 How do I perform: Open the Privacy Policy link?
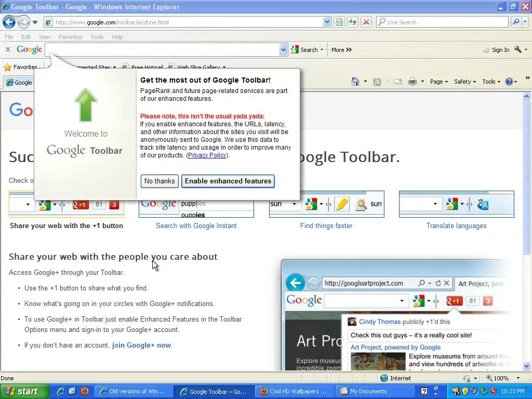click(x=207, y=155)
